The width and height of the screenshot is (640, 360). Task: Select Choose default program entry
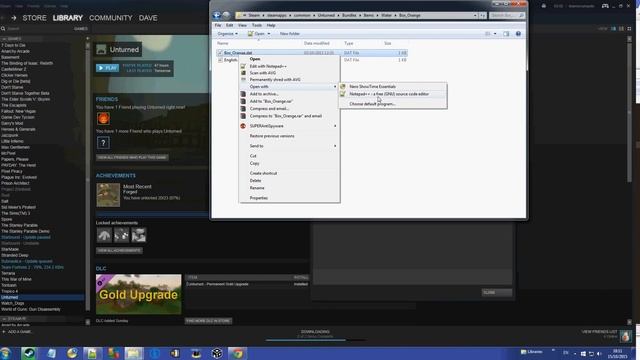click(x=393, y=104)
